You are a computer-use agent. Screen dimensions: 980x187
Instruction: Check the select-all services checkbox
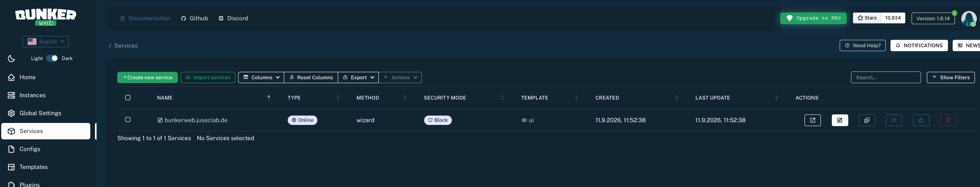pyautogui.click(x=128, y=98)
